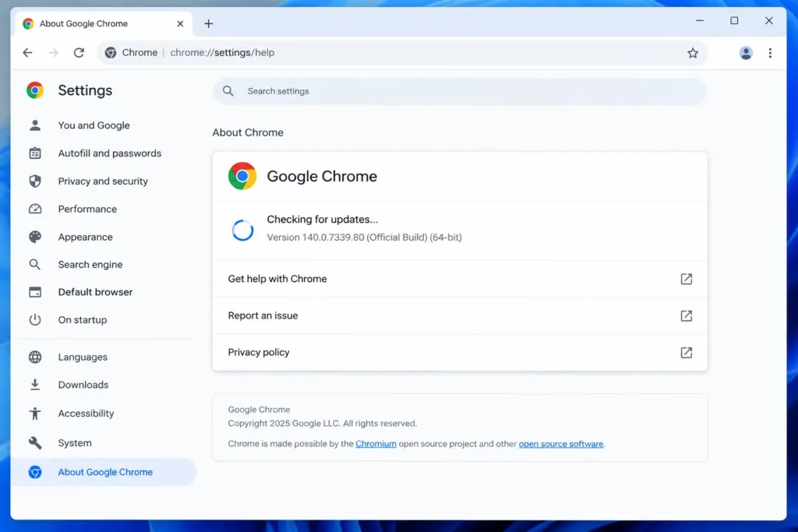The width and height of the screenshot is (798, 532).
Task: Click the Google Chrome logo in About card
Action: pos(242,176)
